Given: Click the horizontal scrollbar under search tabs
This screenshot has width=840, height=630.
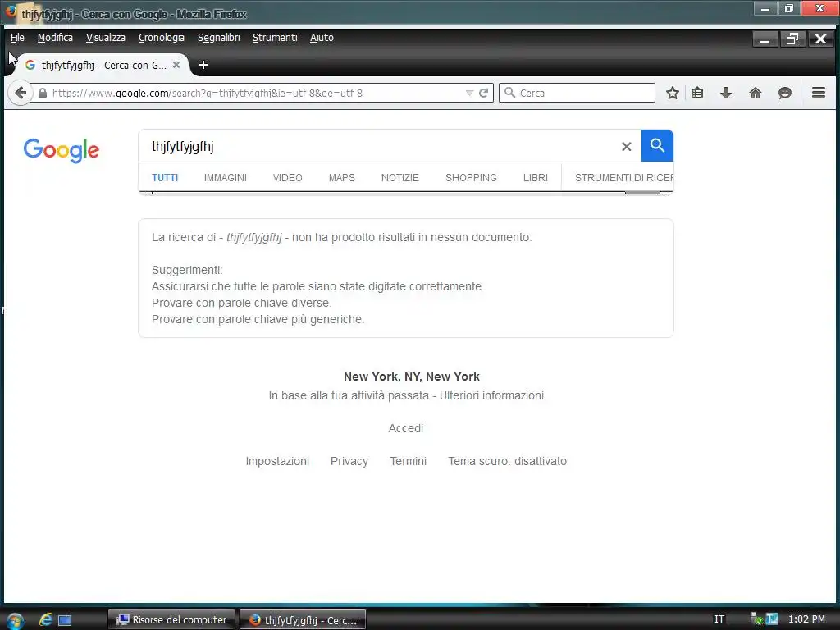Looking at the screenshot, I should [x=405, y=193].
